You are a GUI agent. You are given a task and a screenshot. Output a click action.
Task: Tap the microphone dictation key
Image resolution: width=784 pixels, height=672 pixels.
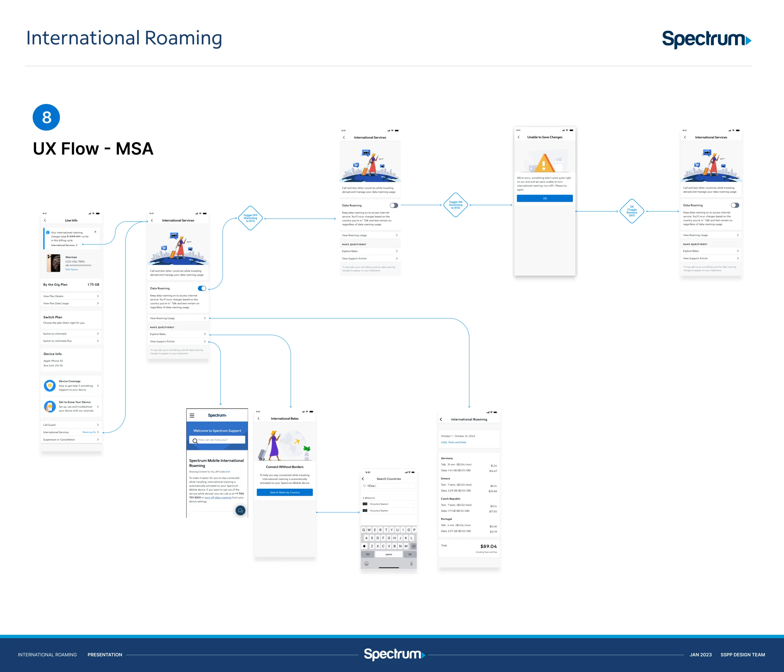coord(411,564)
